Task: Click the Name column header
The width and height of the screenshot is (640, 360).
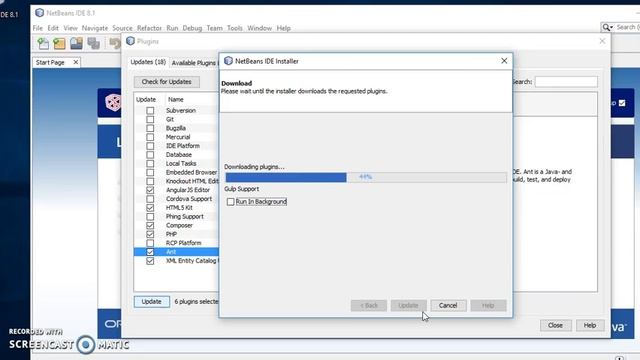Action: click(x=176, y=100)
